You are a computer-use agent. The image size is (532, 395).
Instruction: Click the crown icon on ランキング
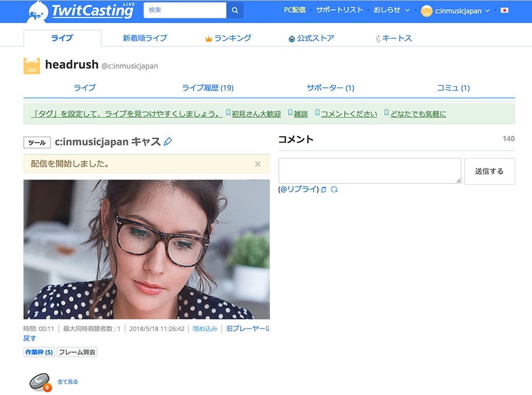point(208,38)
